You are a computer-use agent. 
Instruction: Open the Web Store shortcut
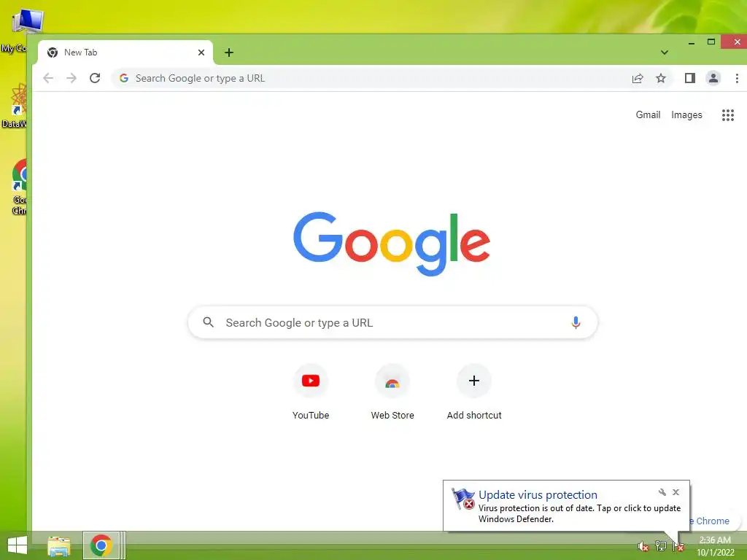[392, 392]
